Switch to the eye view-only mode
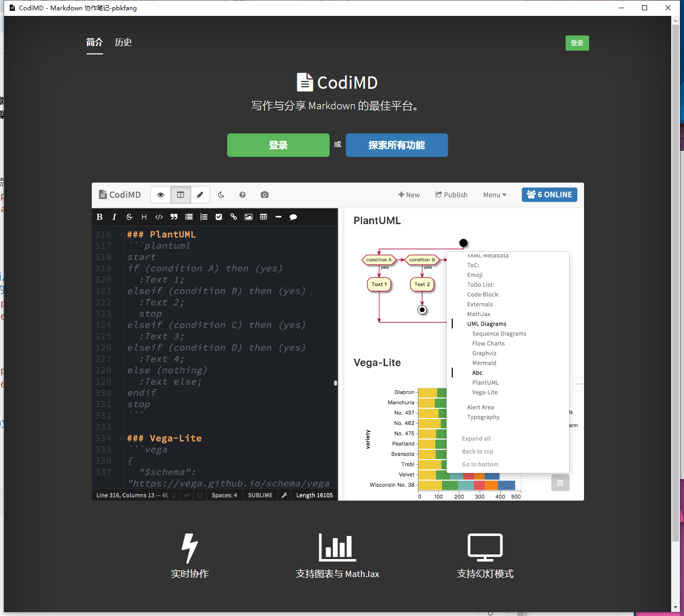The width and height of the screenshot is (684, 616). [160, 195]
